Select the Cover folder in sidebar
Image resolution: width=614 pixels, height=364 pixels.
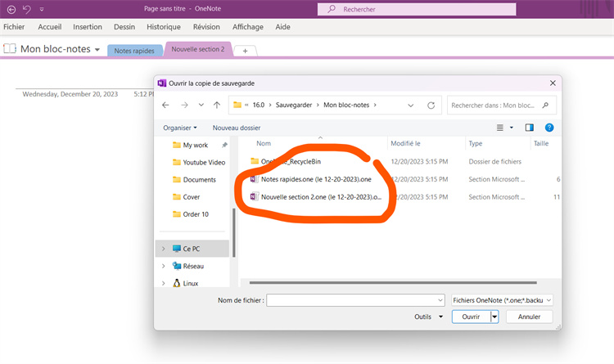tap(187, 197)
